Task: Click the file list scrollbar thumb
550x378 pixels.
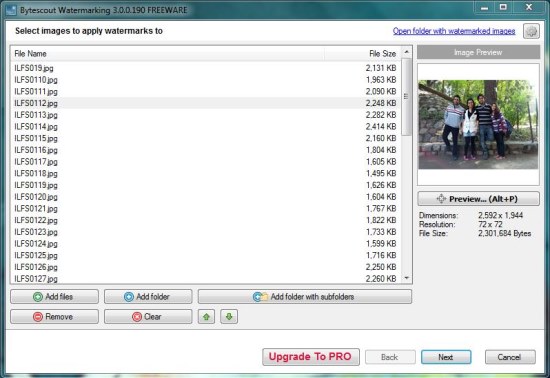Action: click(406, 97)
